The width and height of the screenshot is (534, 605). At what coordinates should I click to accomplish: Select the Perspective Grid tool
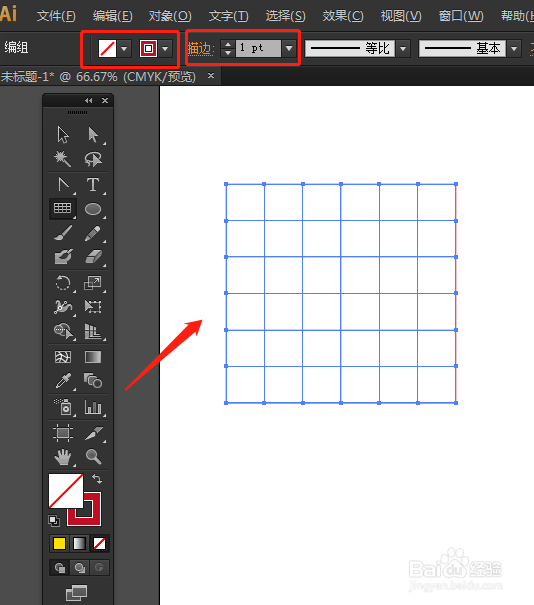[x=93, y=331]
